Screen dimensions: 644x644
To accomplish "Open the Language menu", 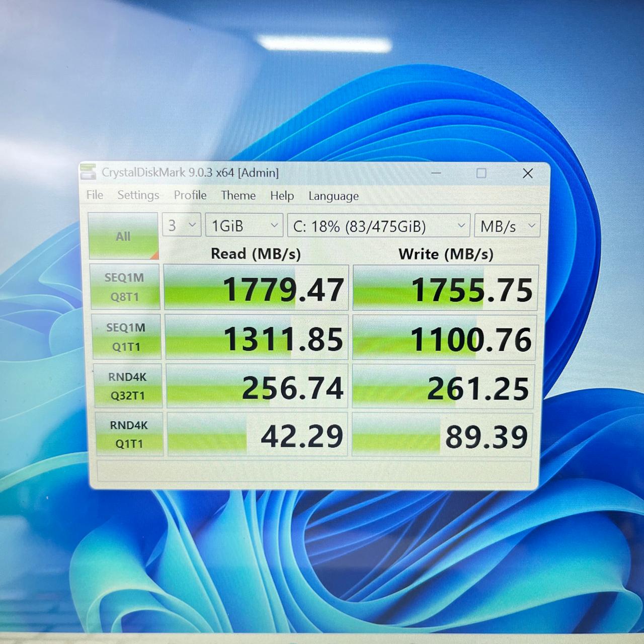I will coord(334,196).
